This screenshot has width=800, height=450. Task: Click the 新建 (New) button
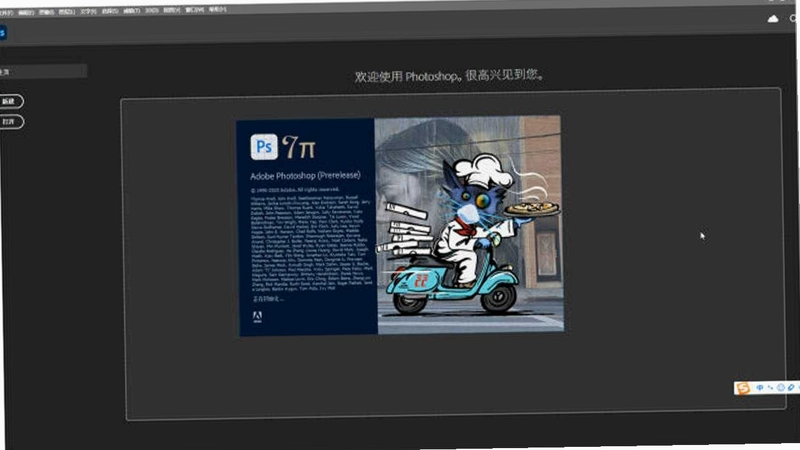[x=10, y=101]
